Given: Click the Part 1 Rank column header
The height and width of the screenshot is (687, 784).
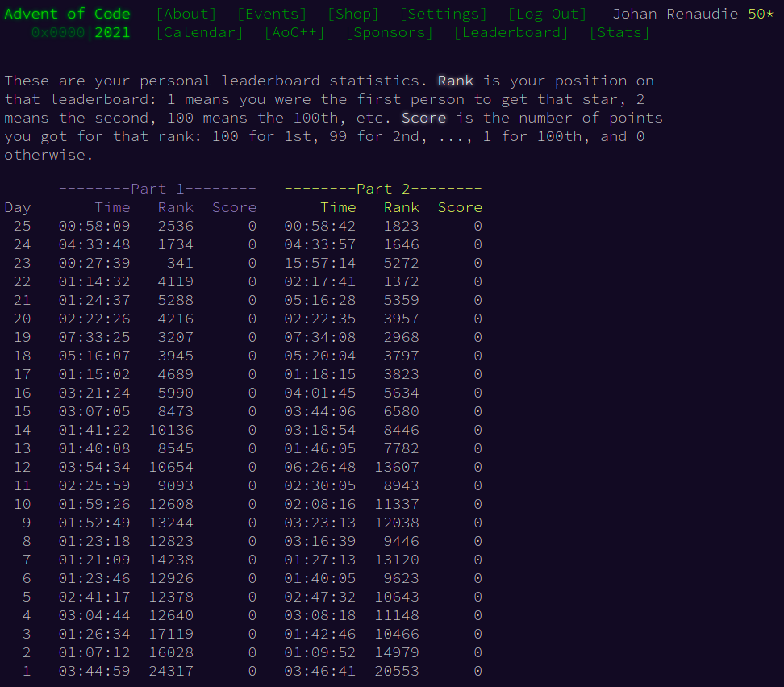Looking at the screenshot, I should [176, 207].
